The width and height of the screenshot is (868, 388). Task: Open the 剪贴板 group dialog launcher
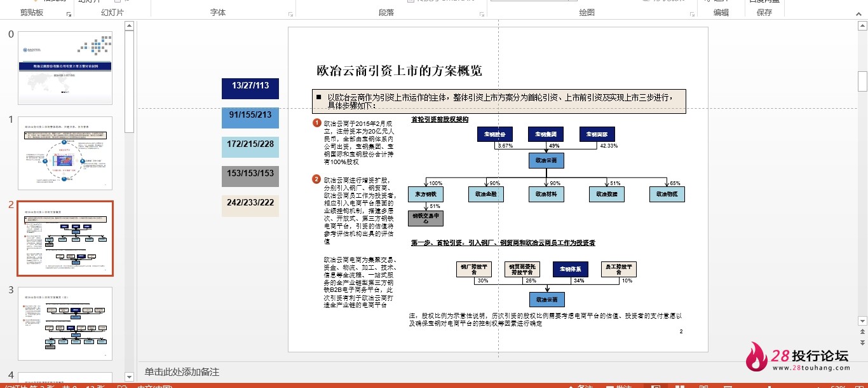pos(69,14)
